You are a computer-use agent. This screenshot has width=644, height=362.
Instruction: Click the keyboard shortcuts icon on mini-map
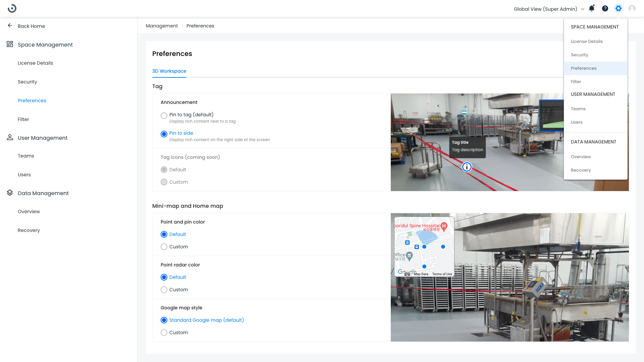click(407, 274)
